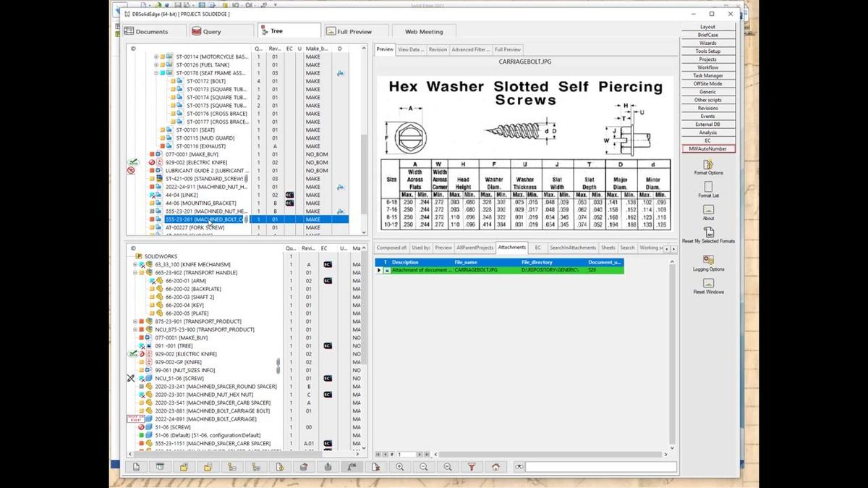This screenshot has height=488, width=868.
Task: Click the OffSite Mode button
Action: click(708, 83)
